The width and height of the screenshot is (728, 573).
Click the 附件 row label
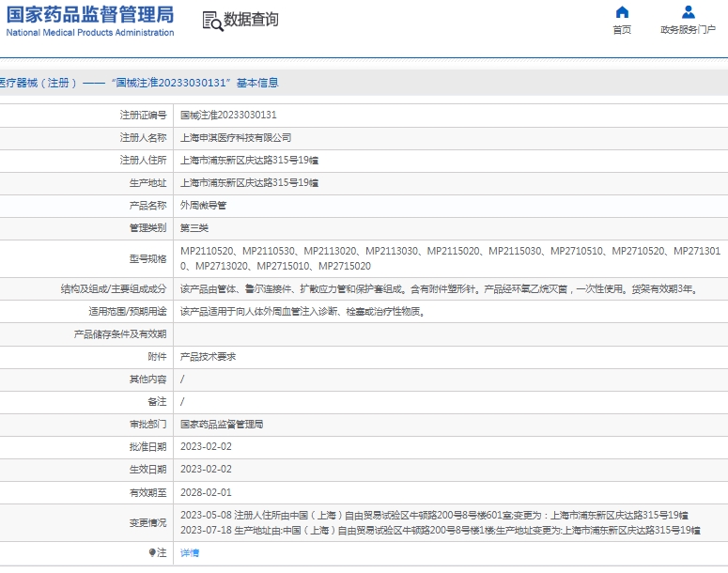(x=157, y=357)
